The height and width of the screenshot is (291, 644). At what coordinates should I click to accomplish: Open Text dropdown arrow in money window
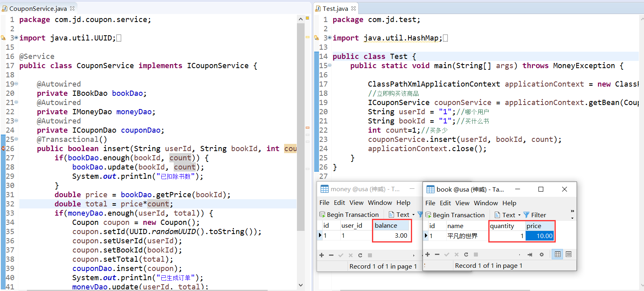(x=413, y=215)
